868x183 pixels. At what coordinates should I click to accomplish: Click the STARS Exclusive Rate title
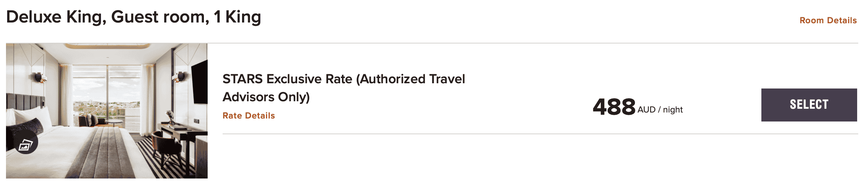point(343,79)
